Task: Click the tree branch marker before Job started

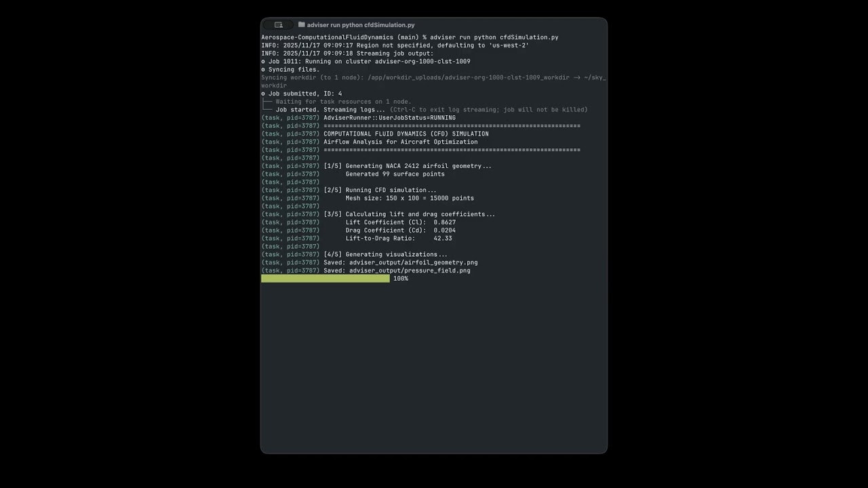Action: click(267, 109)
